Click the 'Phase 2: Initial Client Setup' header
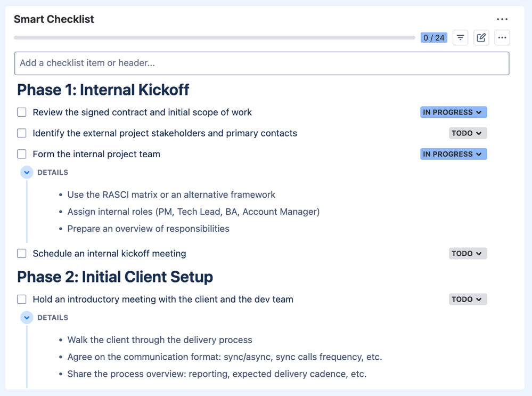532x396 pixels. point(115,277)
